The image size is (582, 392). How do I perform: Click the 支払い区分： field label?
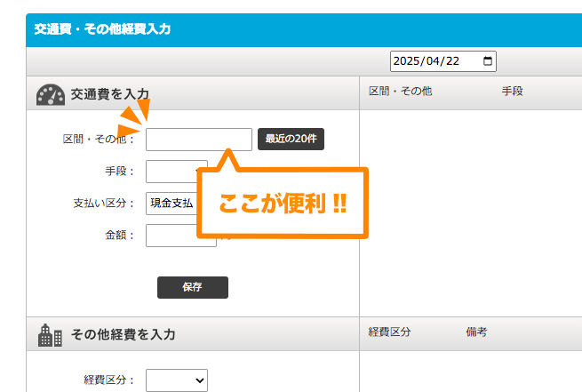point(104,204)
